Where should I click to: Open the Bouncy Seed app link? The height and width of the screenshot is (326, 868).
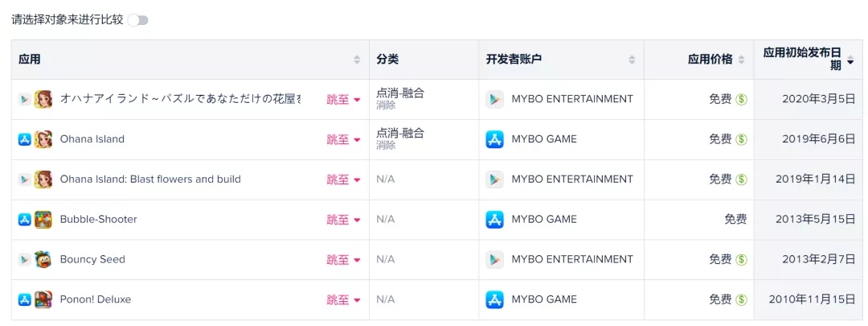pyautogui.click(x=92, y=260)
